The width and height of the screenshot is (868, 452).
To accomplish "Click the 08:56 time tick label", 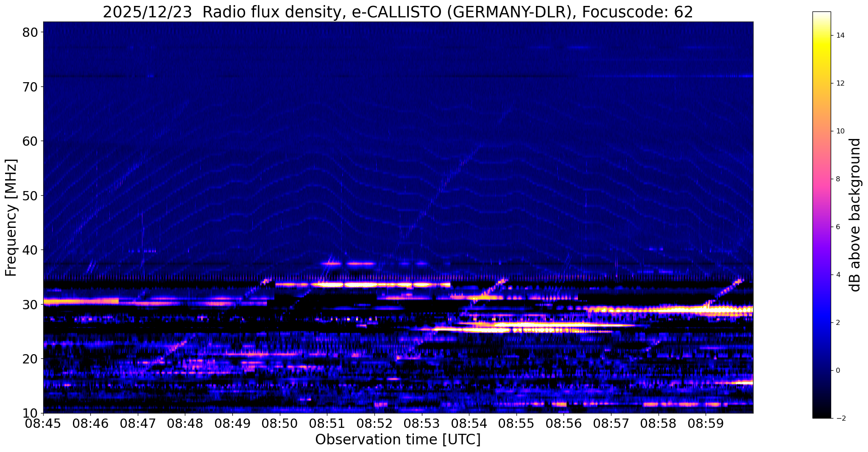I will point(564,423).
